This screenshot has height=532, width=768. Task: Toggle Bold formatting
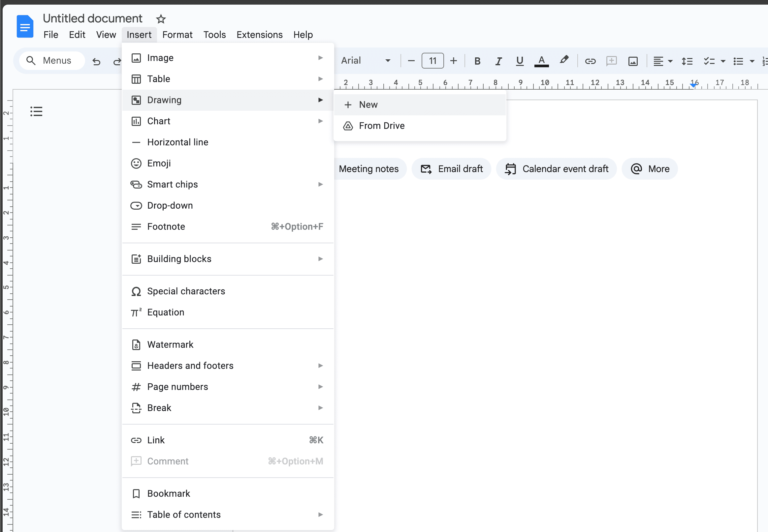477,61
